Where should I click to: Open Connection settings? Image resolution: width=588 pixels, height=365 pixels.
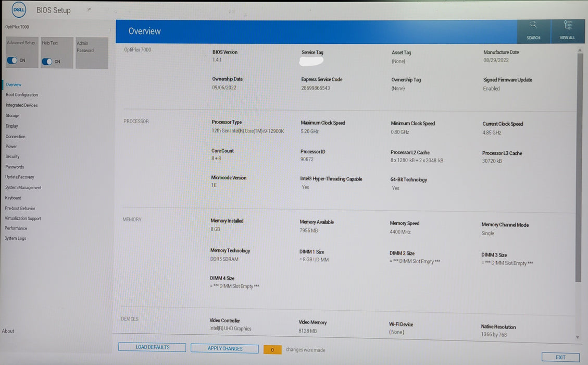coord(16,137)
